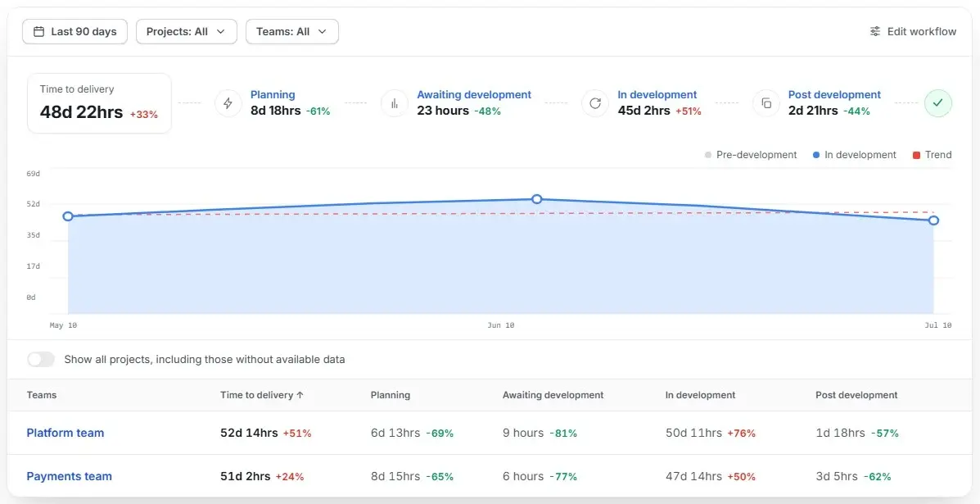This screenshot has width=980, height=504.
Task: Click the Planning lightning bolt icon
Action: (x=228, y=103)
